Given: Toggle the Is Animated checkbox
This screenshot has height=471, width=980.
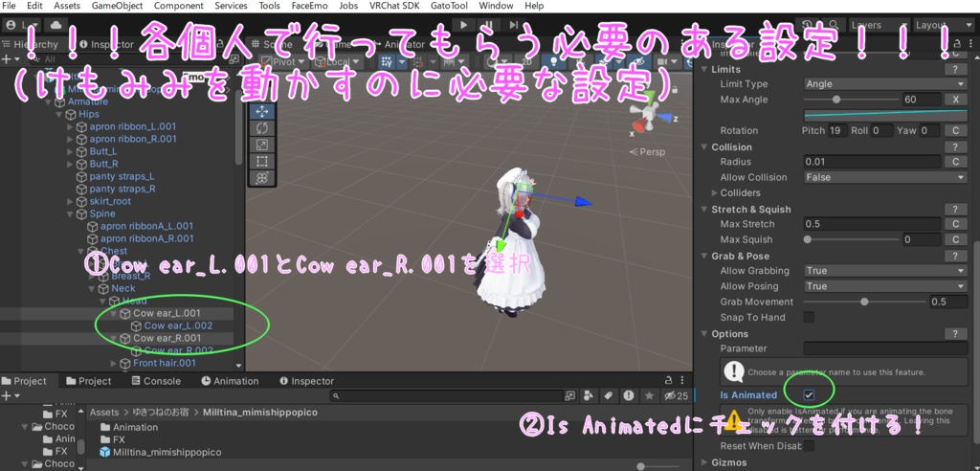Looking at the screenshot, I should (809, 394).
